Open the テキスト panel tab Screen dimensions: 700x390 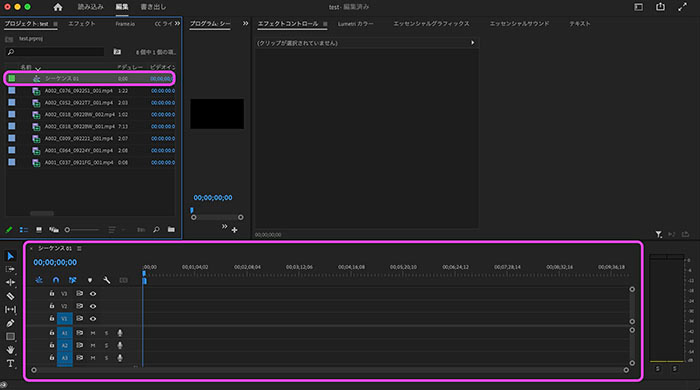coord(579,24)
